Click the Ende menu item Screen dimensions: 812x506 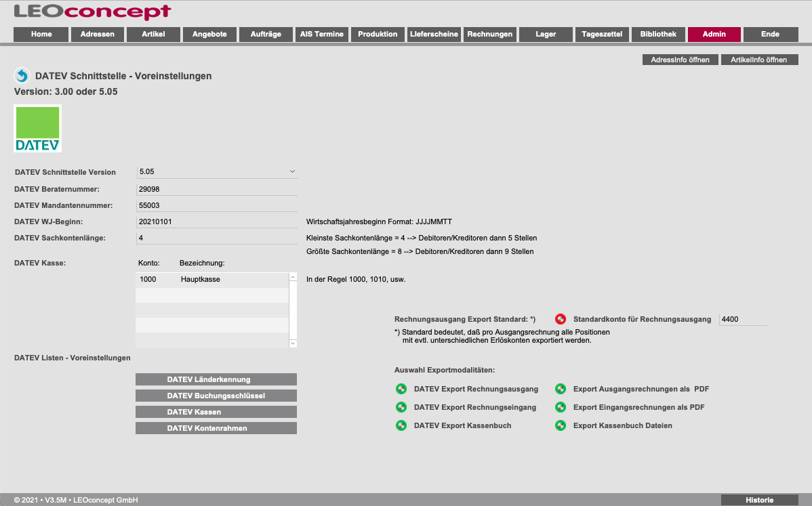pos(771,34)
